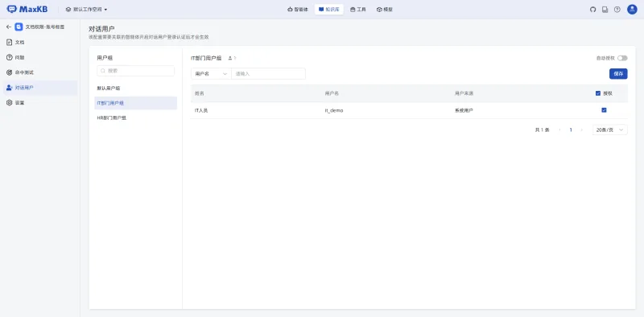Open the 用户名 filter dropdown
This screenshot has width=644, height=317.
pyautogui.click(x=211, y=74)
